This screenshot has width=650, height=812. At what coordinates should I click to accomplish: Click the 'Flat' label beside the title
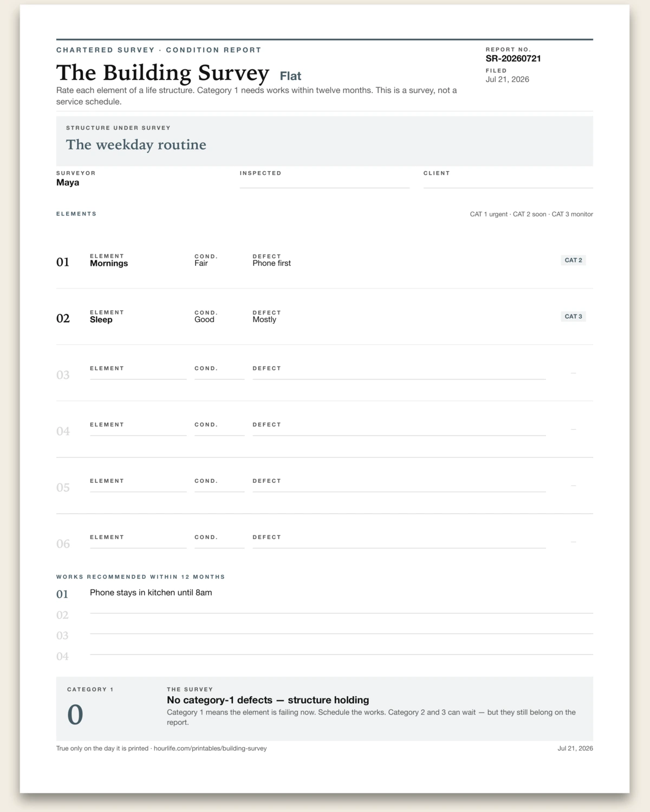(290, 76)
